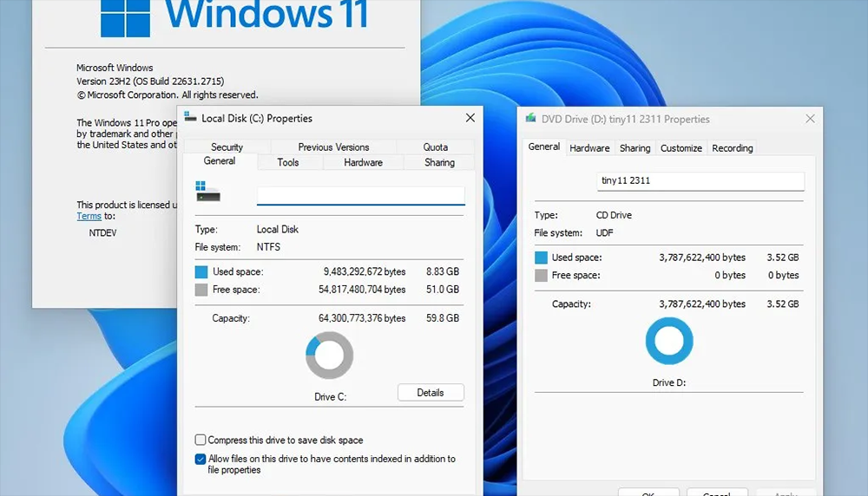Click the Version 23H2 OS Build text

pos(150,82)
